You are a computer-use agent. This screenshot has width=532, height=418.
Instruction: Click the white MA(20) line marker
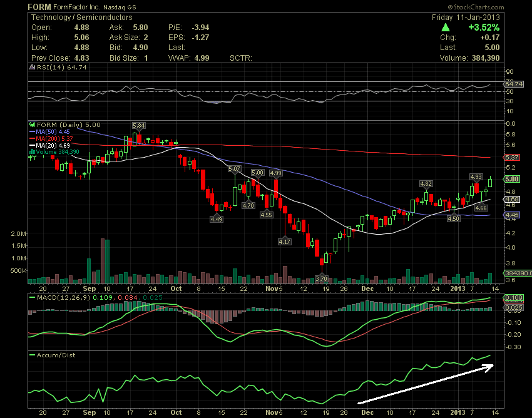pos(32,145)
